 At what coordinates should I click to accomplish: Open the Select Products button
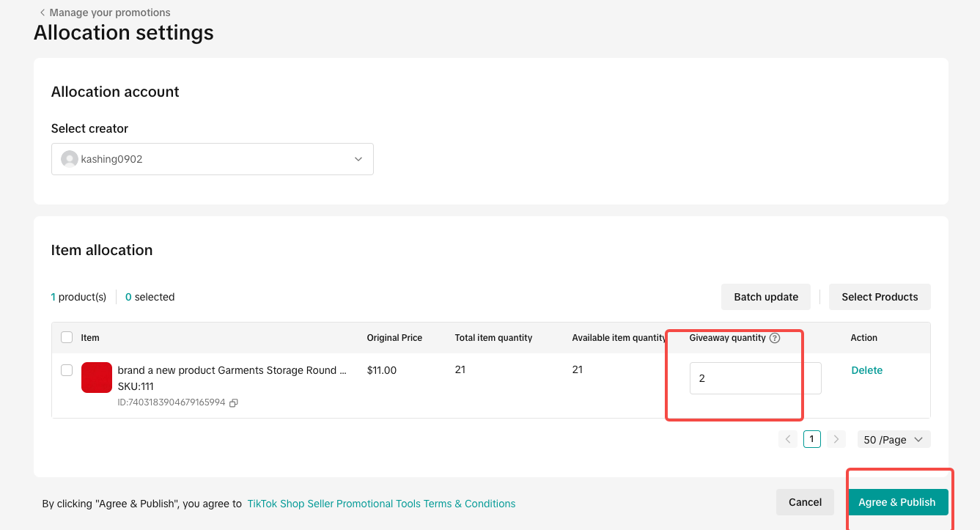[880, 297]
